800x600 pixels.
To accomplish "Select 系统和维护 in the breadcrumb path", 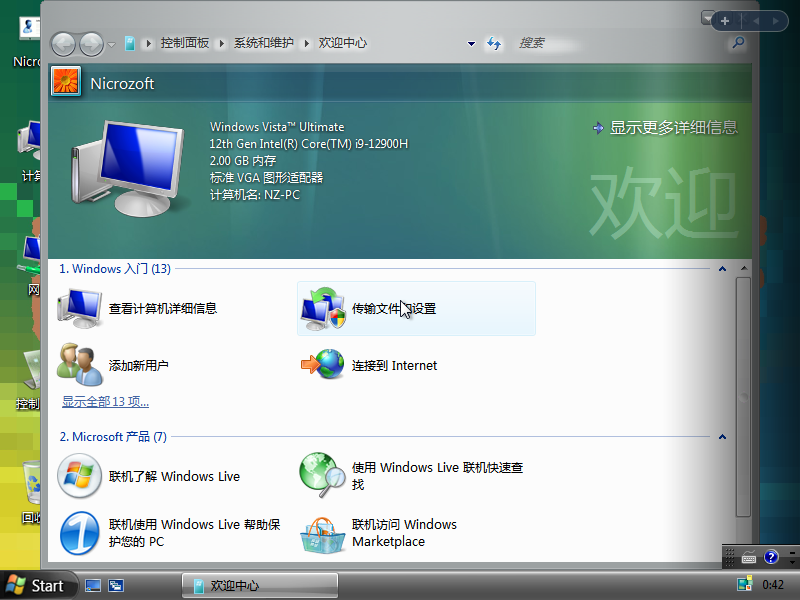I will 264,43.
